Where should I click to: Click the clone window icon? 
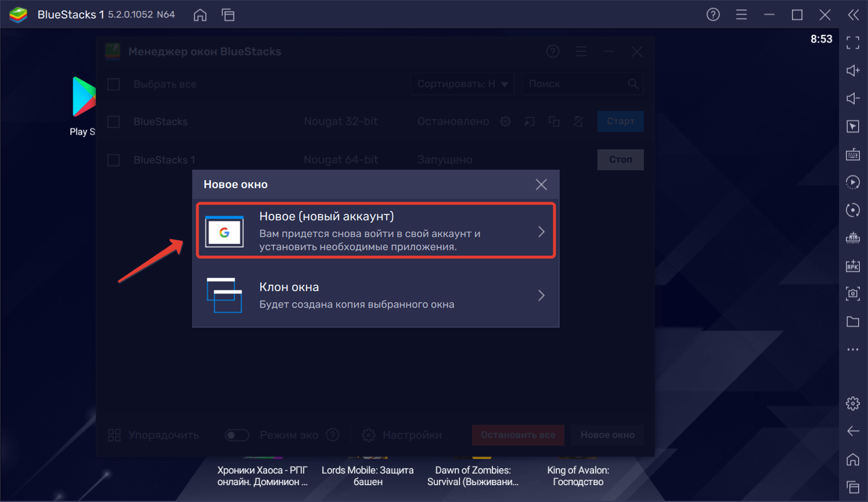[224, 295]
